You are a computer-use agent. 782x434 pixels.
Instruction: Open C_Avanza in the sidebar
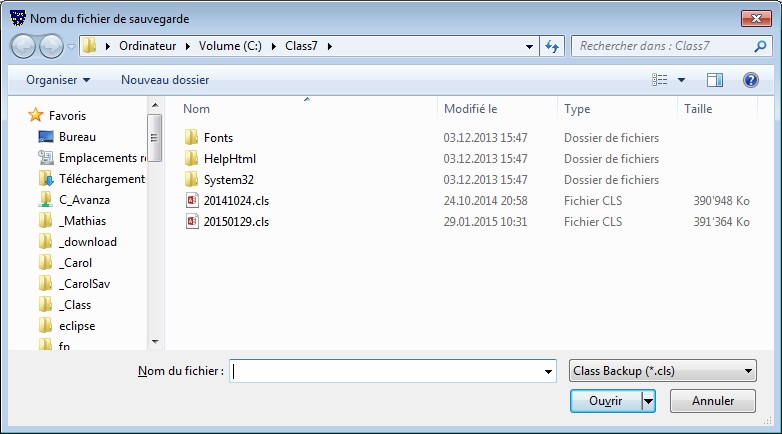point(84,200)
